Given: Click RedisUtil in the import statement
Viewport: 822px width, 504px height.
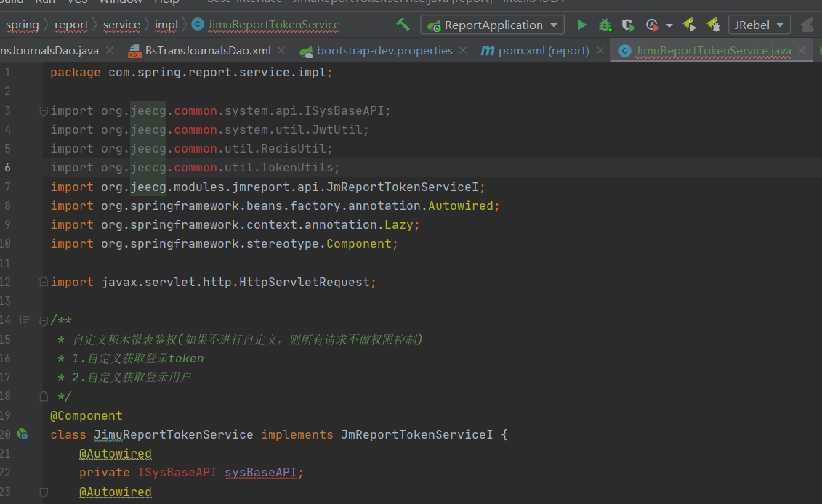Looking at the screenshot, I should [x=293, y=148].
